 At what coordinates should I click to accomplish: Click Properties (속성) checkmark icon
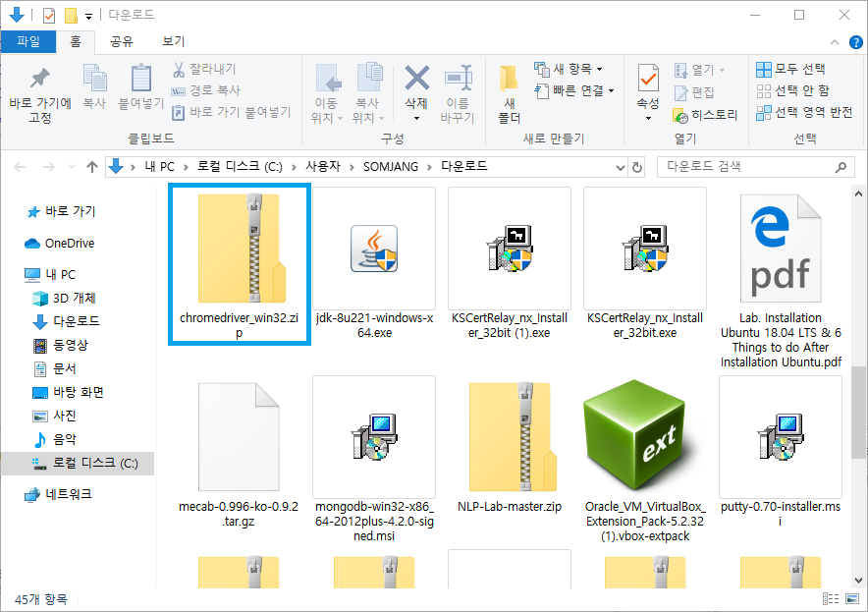648,78
